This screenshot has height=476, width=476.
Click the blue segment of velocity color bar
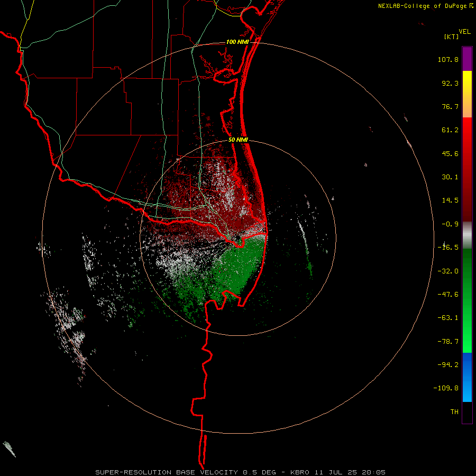(x=467, y=377)
